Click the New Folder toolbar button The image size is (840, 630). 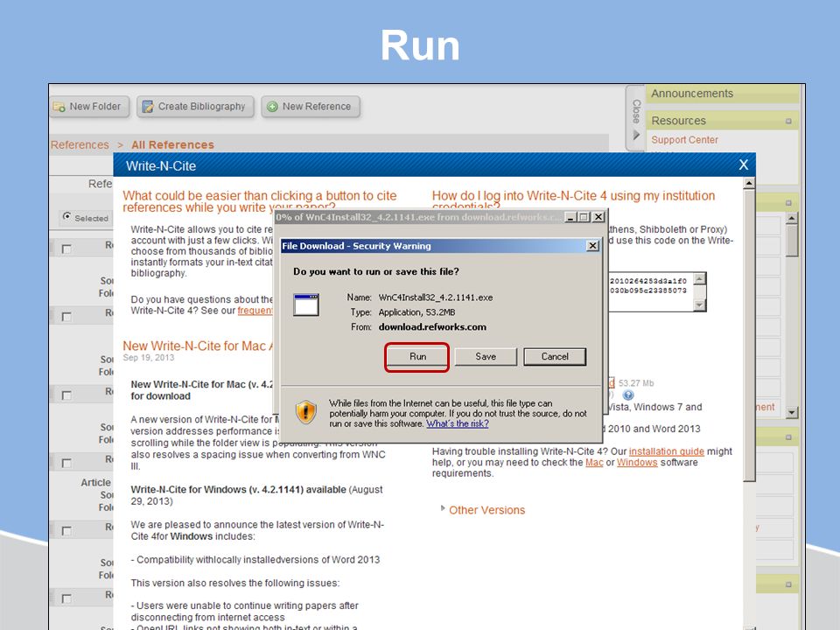89,107
